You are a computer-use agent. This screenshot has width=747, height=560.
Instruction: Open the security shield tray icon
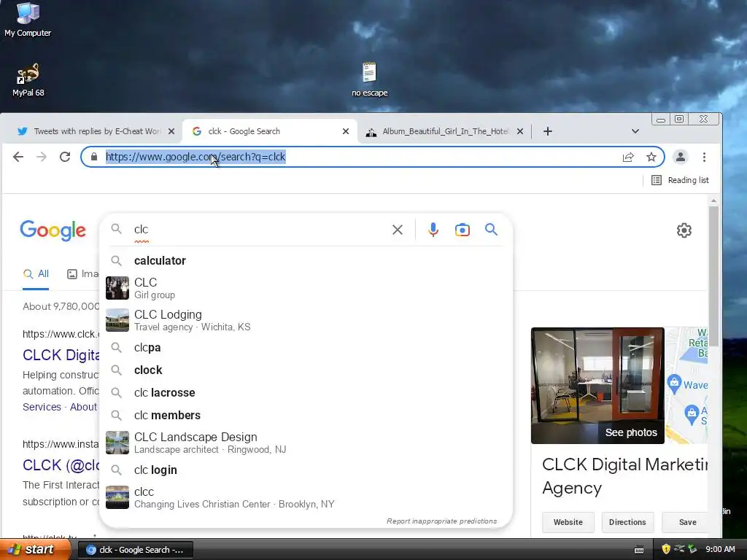click(x=666, y=550)
